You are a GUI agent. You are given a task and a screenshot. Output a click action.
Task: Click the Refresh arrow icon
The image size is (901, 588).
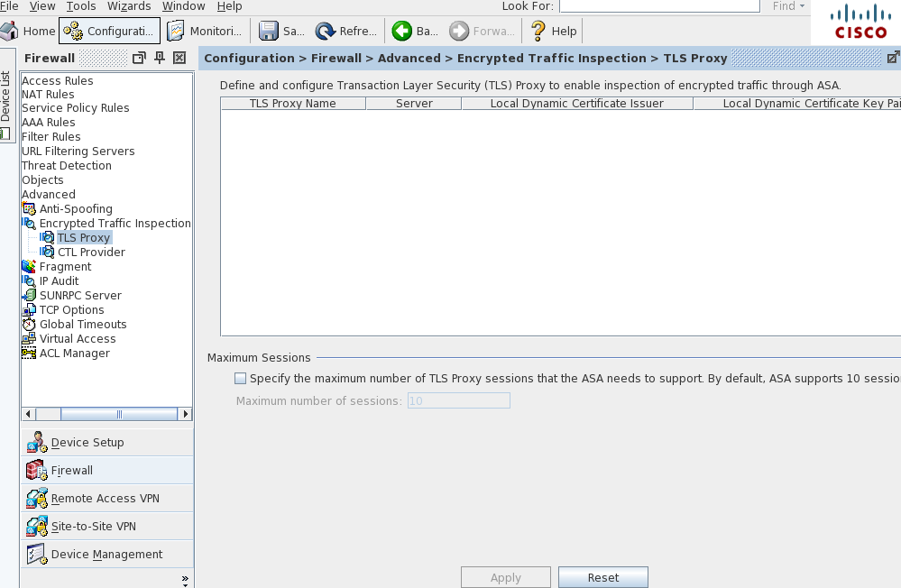pyautogui.click(x=326, y=31)
